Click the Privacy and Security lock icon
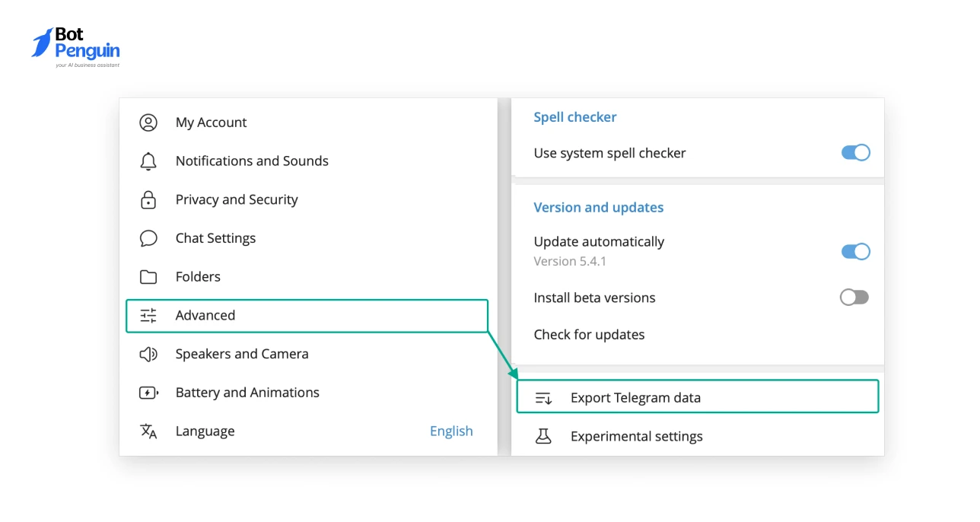The image size is (980, 522). [148, 199]
